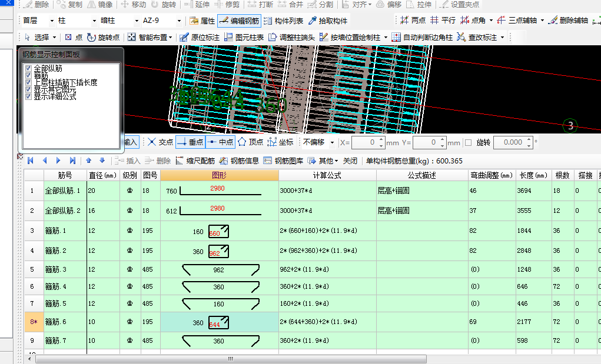Activate the 移动 (move) tool
Image resolution: width=601 pixels, height=364 pixels.
(134, 5)
